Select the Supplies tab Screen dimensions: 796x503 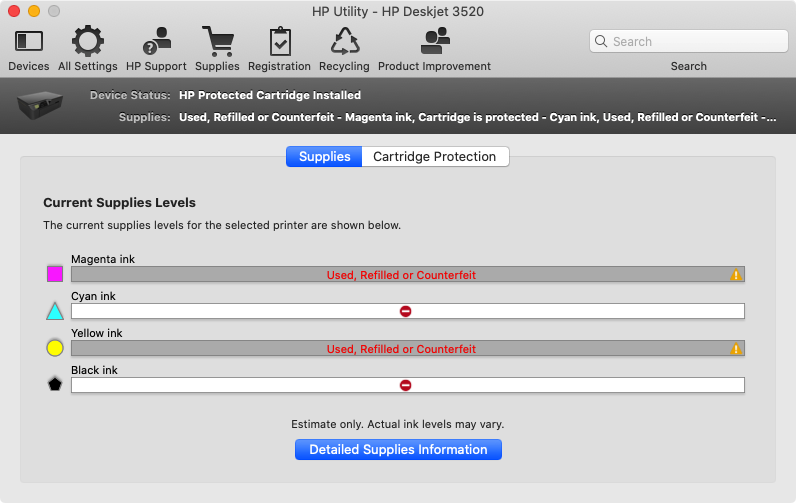click(324, 156)
